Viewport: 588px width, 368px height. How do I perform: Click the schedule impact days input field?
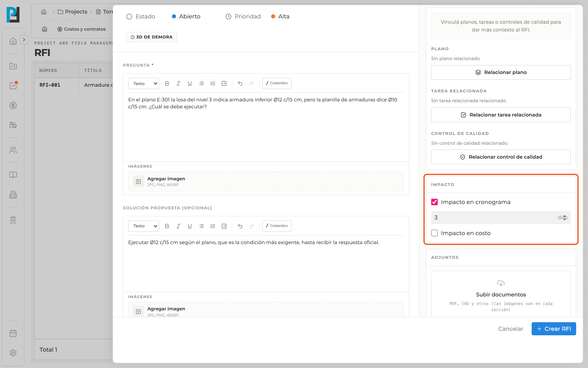501,218
